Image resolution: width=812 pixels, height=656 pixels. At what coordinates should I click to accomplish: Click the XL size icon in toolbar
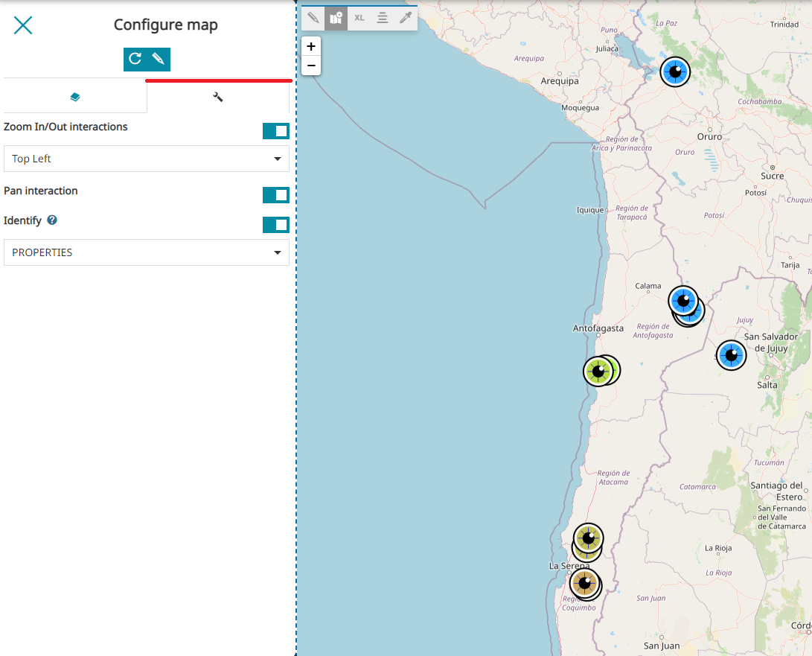(x=359, y=18)
